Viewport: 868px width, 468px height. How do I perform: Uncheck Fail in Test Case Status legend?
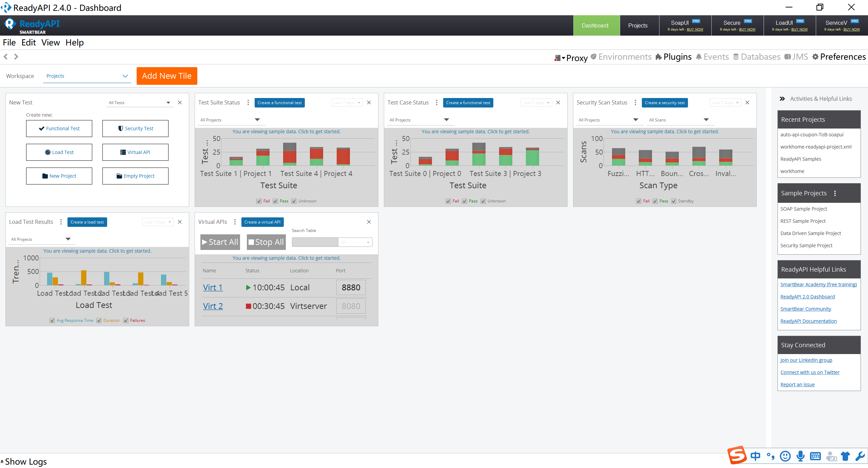[x=448, y=201]
